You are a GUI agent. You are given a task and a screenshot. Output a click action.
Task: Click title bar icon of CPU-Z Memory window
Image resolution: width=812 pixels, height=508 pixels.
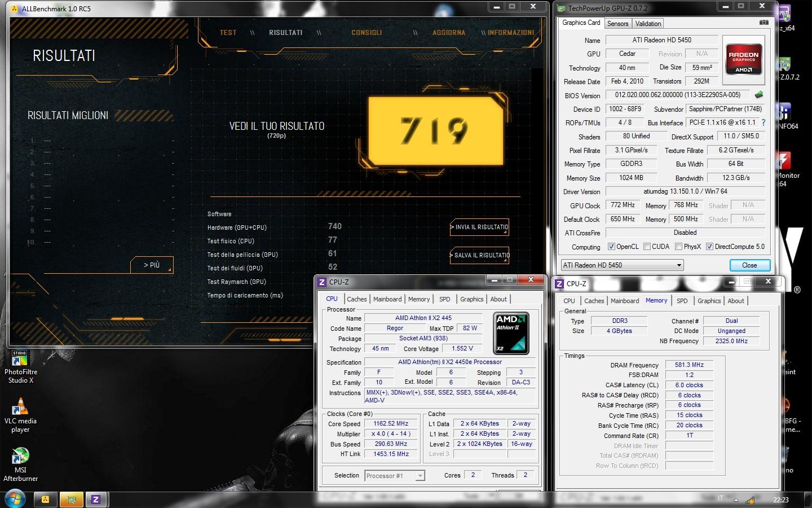[x=559, y=283]
